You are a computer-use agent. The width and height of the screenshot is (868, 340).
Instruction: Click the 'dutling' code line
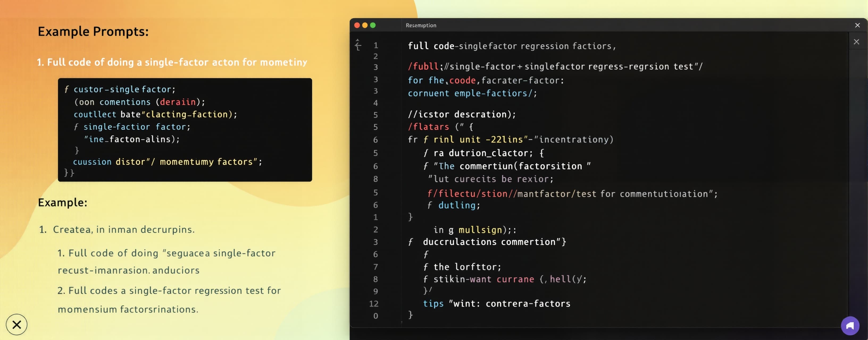(453, 205)
